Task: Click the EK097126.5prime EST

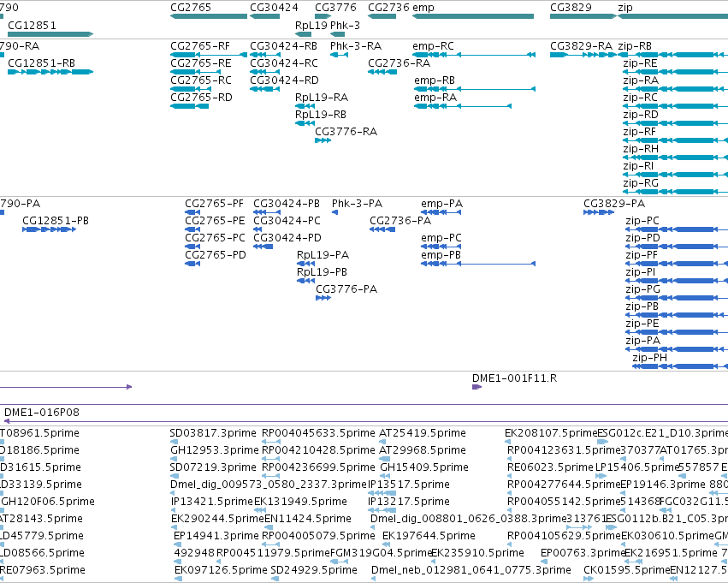Action: point(221,570)
